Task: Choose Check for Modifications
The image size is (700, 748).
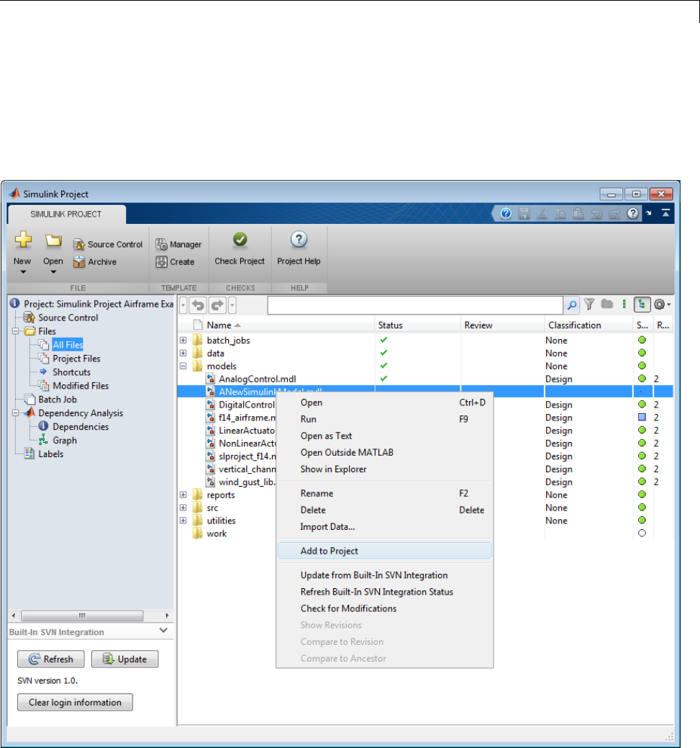Action: pyautogui.click(x=384, y=609)
